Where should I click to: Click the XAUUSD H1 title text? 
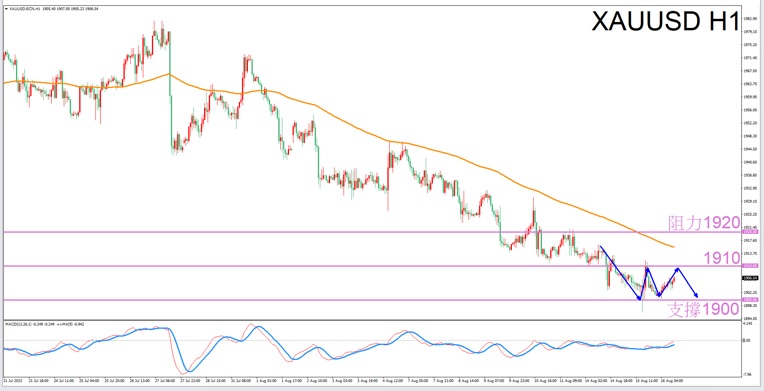pos(665,22)
